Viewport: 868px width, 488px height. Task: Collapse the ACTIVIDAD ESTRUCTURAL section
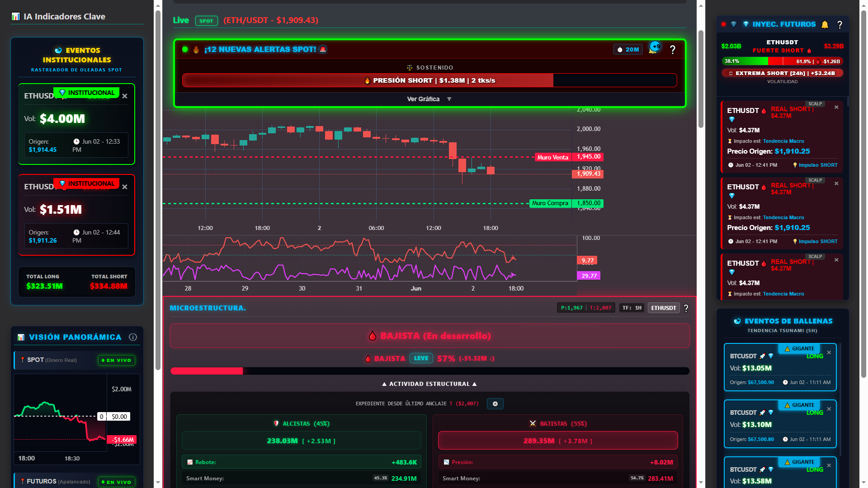point(429,384)
